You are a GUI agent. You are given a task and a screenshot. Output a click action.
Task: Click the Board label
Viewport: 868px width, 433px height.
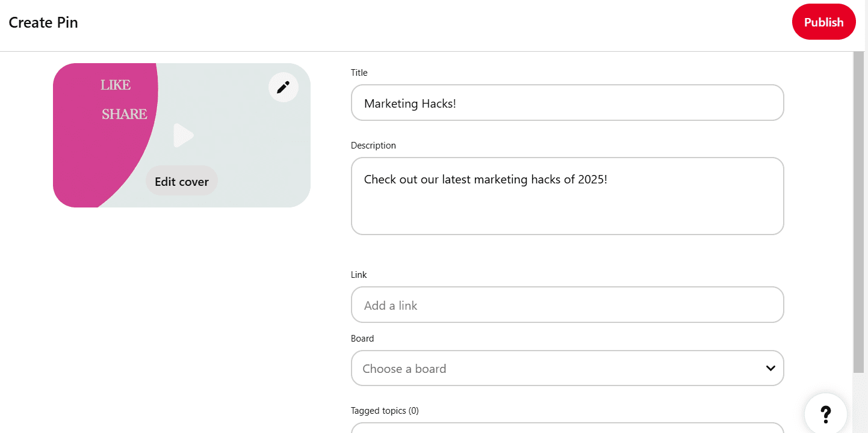click(x=362, y=339)
